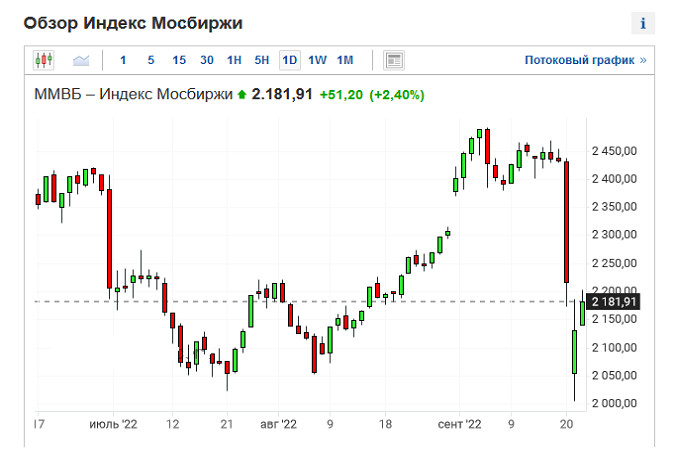Click the 2 050,00 price axis label
675x449 pixels.
coord(614,375)
